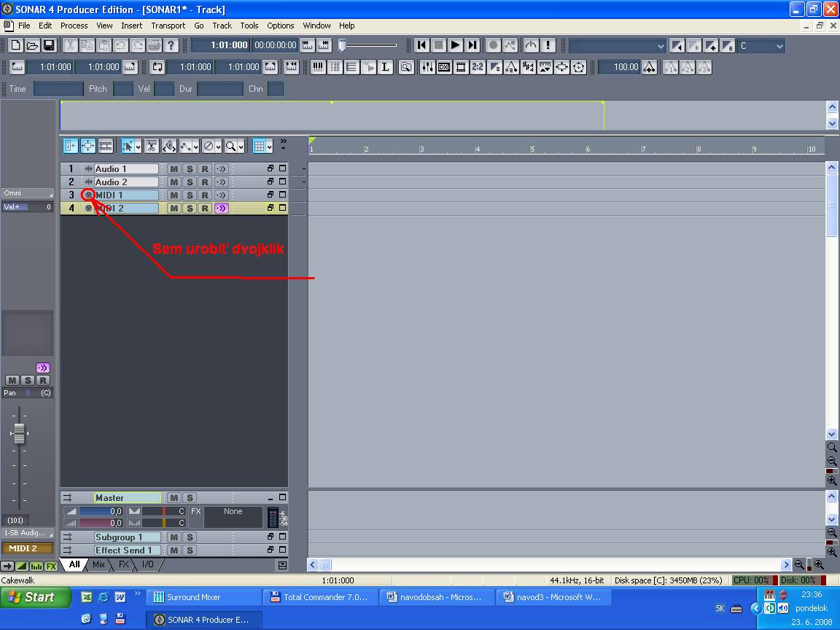
Task: Adjust the inspector volume fader
Action: (x=19, y=433)
